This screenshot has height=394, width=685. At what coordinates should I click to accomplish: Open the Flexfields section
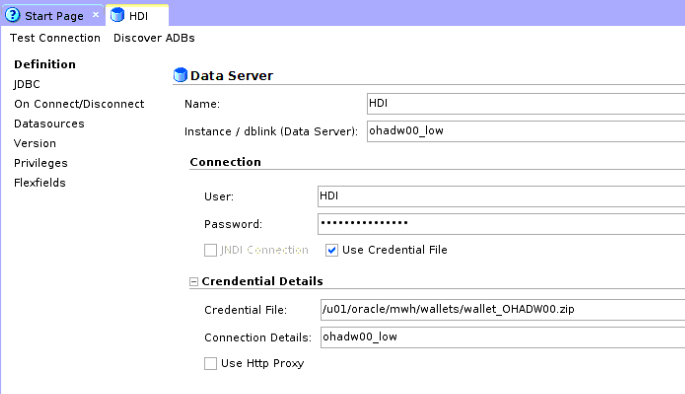pos(40,183)
